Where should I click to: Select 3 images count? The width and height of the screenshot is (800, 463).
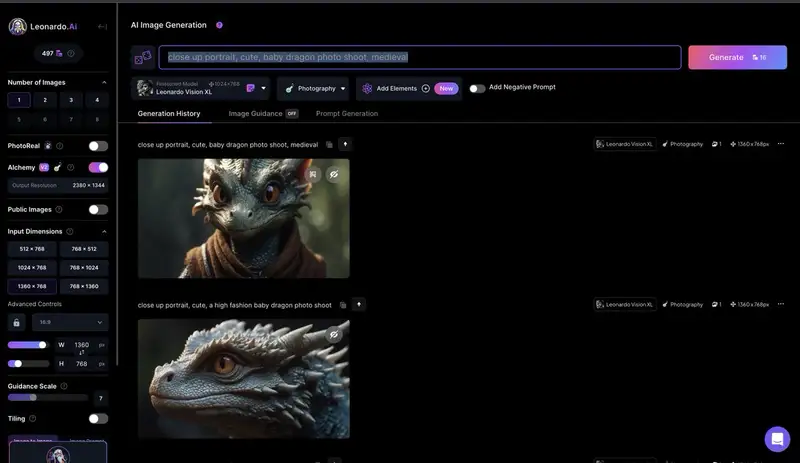point(71,100)
